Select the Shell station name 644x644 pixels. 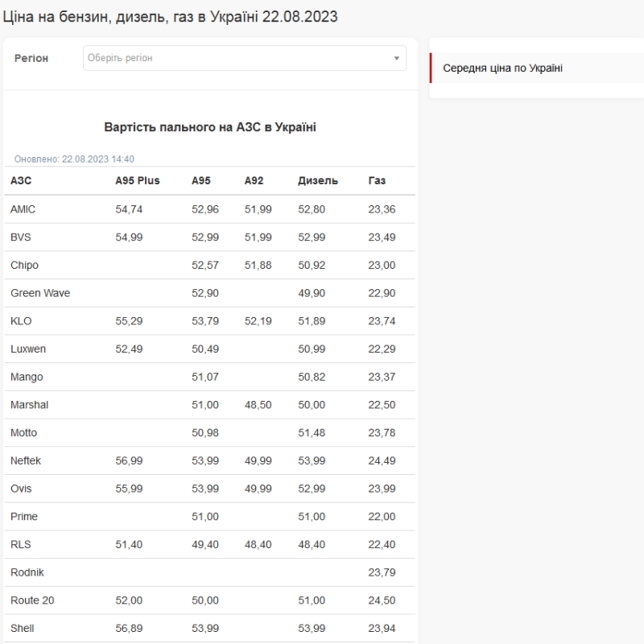tap(23, 629)
